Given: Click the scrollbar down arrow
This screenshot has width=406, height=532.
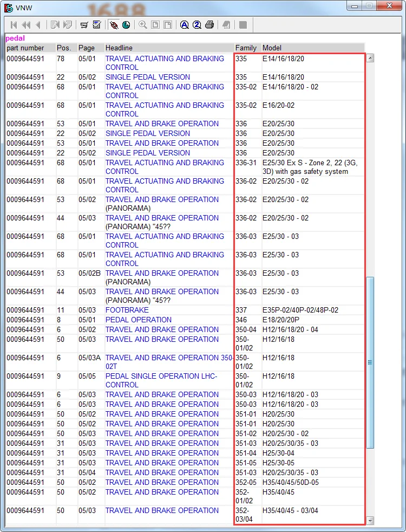Looking at the screenshot, I should tap(370, 520).
